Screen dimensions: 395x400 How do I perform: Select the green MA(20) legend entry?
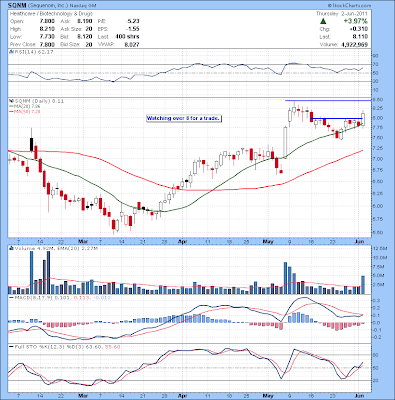24,106
